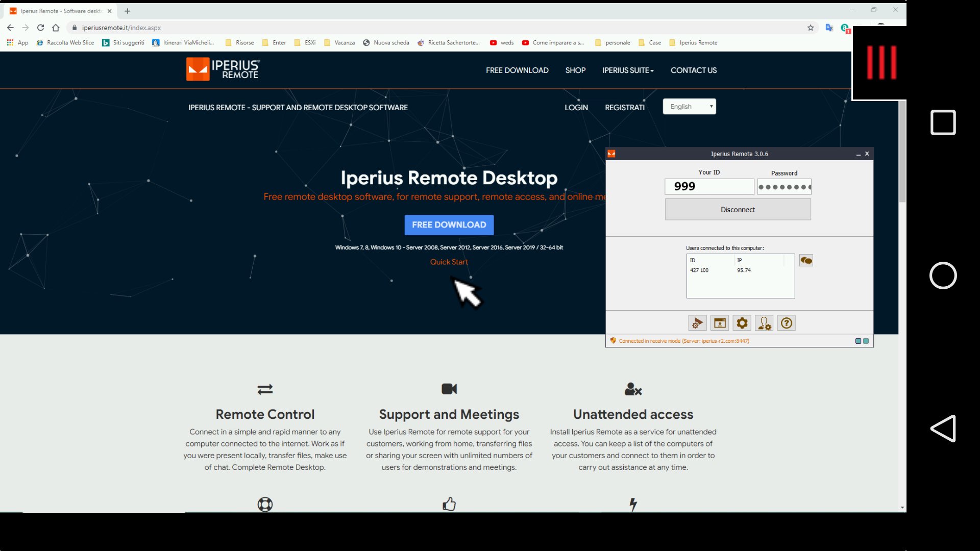Click the update download window icon
This screenshot has height=551, width=980.
720,322
